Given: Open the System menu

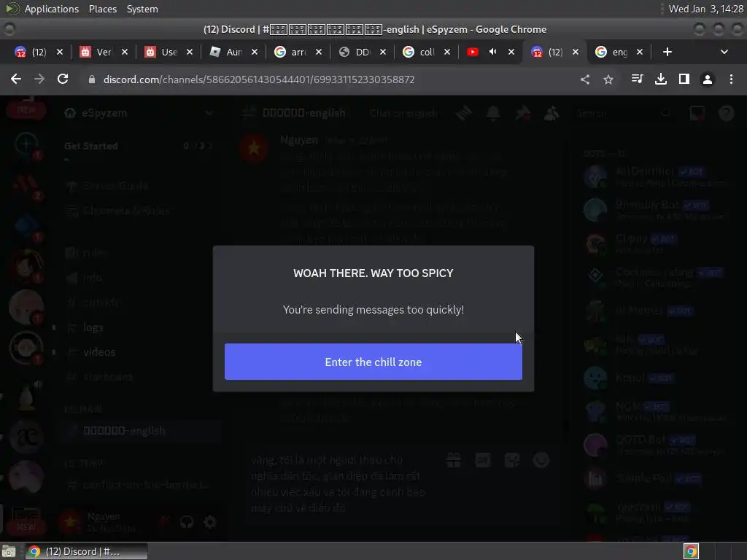Looking at the screenshot, I should coord(142,9).
